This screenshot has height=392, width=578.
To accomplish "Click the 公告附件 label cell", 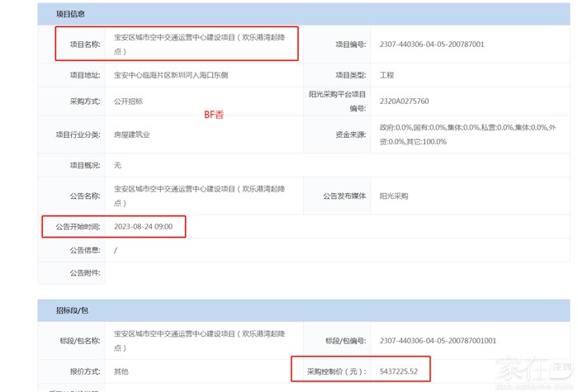I will (84, 273).
